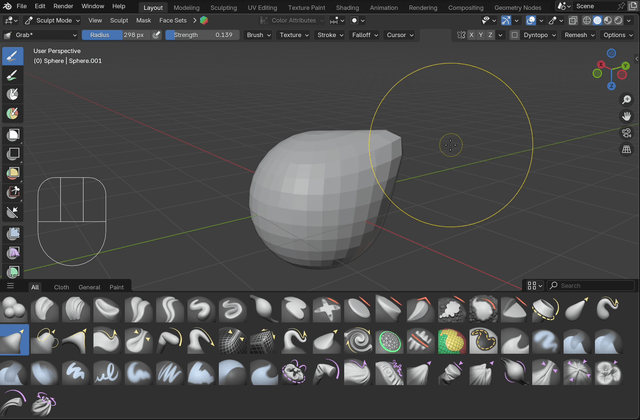
Task: Toggle Z axis symmetry
Action: (490, 35)
